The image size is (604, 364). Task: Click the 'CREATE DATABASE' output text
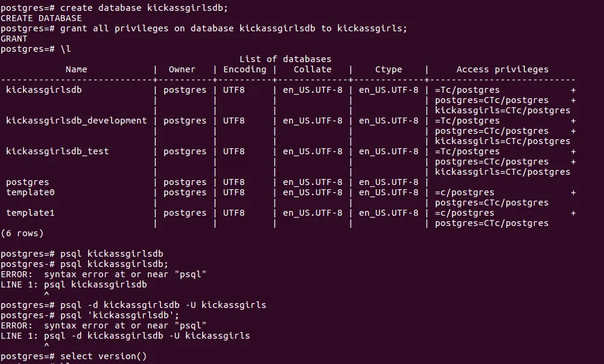(41, 18)
